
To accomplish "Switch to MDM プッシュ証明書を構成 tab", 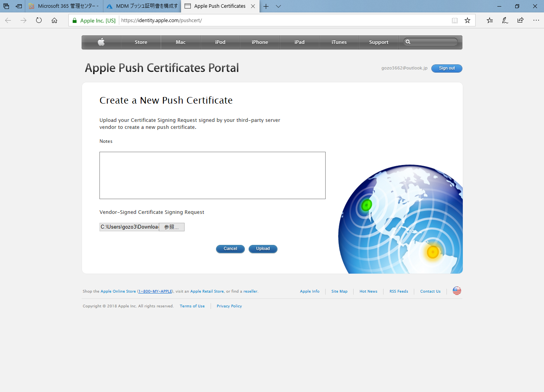I will (x=142, y=6).
